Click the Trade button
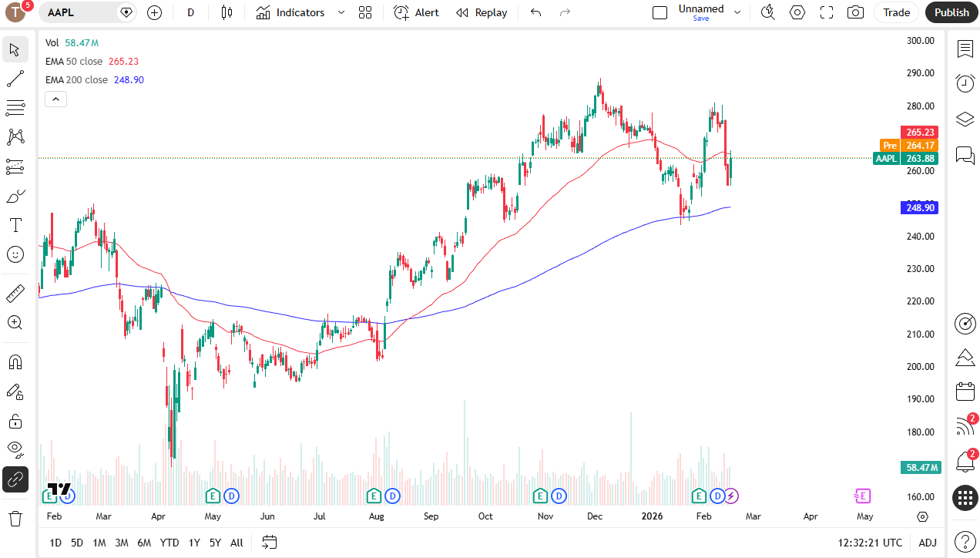 tap(896, 12)
